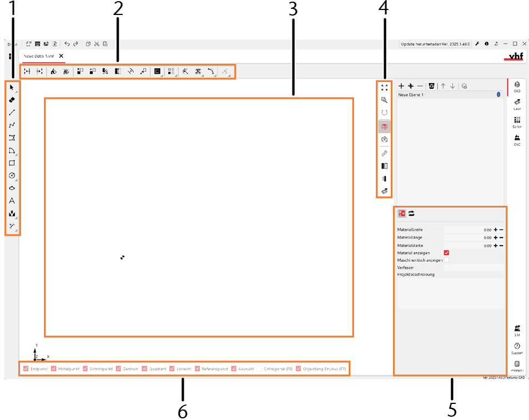Move the layer down with the arrow
The width and height of the screenshot is (529, 420).
coord(452,87)
